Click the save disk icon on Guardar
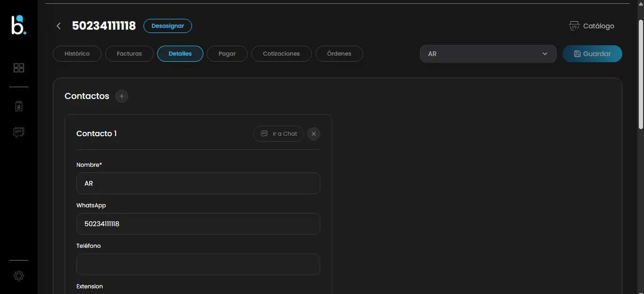 577,54
